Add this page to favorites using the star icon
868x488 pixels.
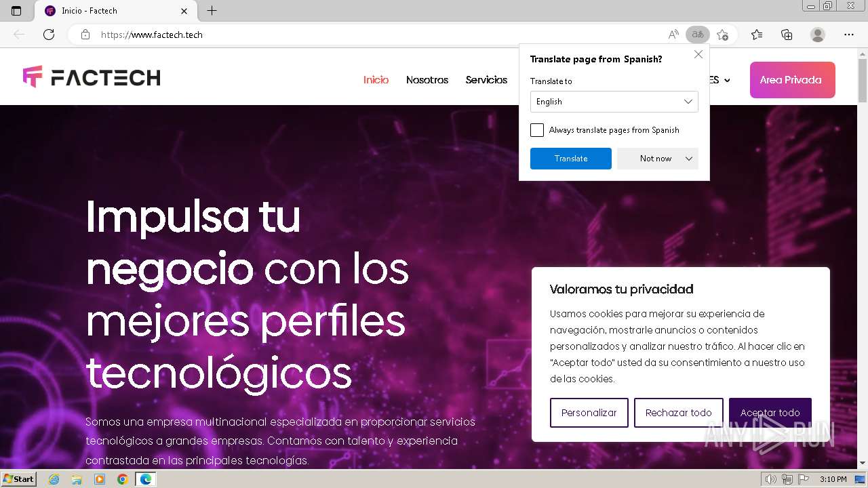(x=723, y=35)
